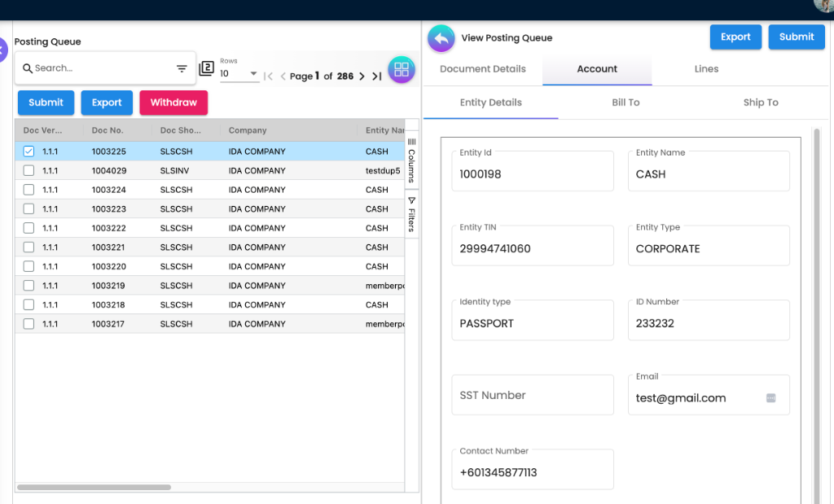
Task: Open the Bill To tab
Action: (x=625, y=103)
